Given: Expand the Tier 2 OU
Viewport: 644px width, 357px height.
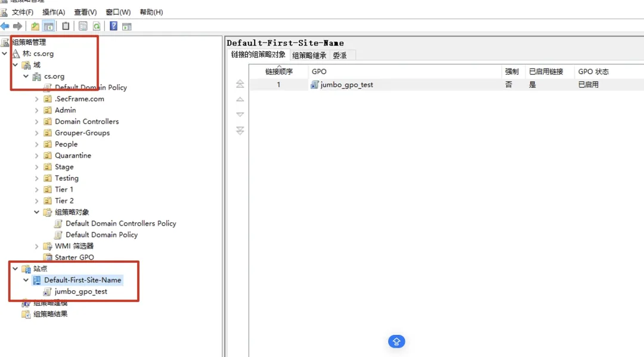Looking at the screenshot, I should point(36,201).
